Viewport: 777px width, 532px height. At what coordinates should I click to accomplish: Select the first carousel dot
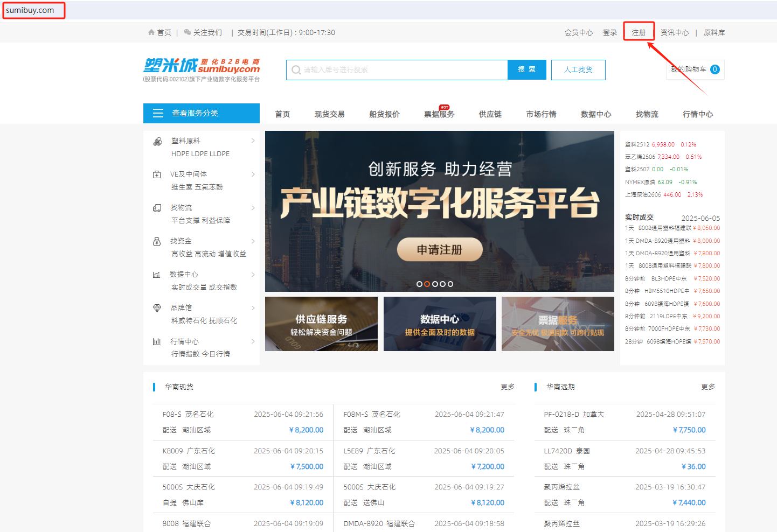coord(419,284)
